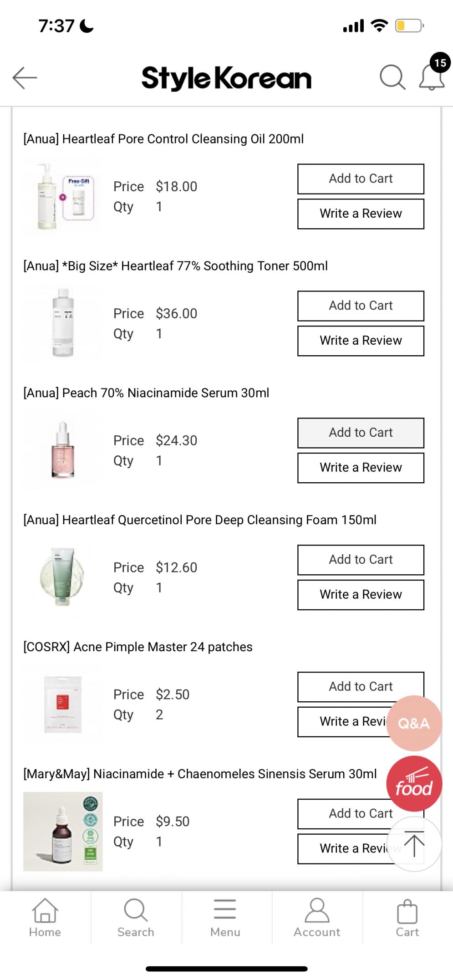The height and width of the screenshot is (980, 453).
Task: Add Heartleaf Pore Control Cleansing Oil to cart
Action: (361, 179)
